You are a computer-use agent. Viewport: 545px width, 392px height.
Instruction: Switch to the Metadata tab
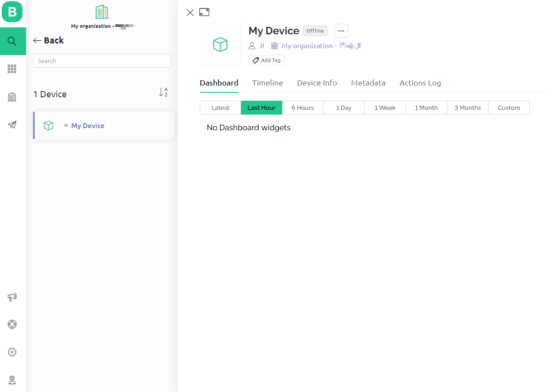click(368, 83)
